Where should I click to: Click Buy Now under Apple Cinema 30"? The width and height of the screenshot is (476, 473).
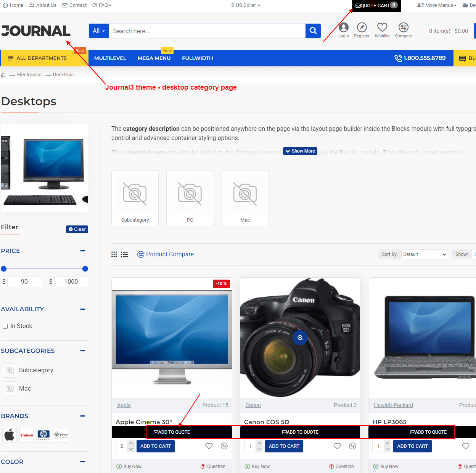129,467
